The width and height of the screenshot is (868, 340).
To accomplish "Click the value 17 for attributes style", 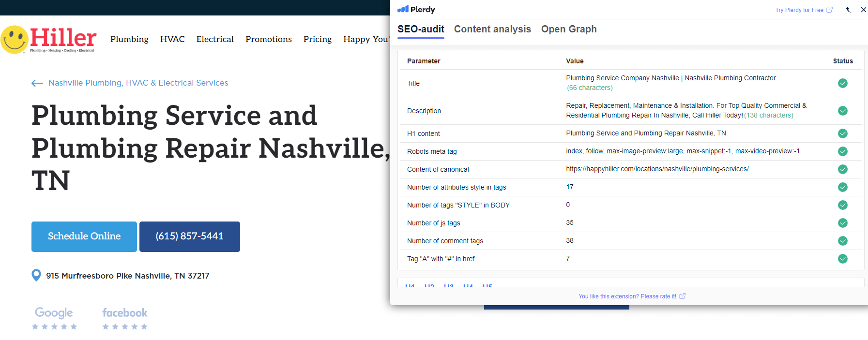I will click(x=570, y=187).
